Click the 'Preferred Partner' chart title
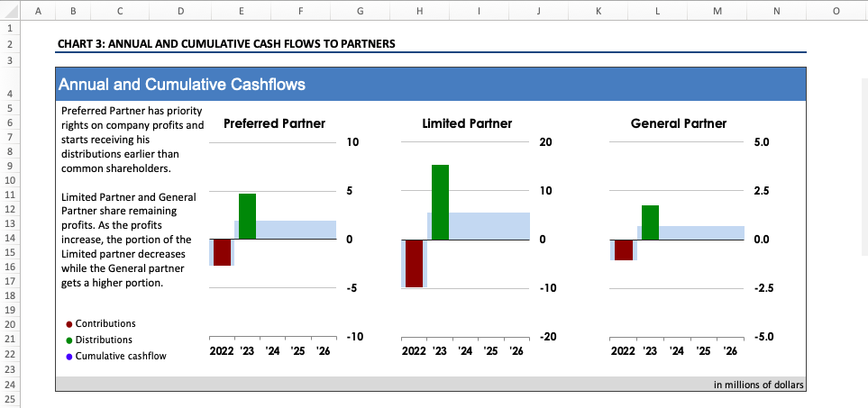The image size is (868, 408). click(x=274, y=123)
